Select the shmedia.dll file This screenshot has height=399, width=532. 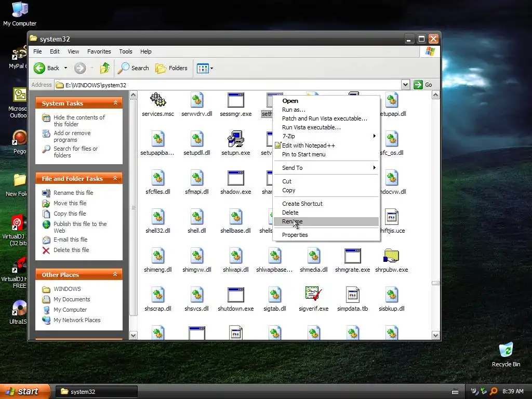(314, 261)
